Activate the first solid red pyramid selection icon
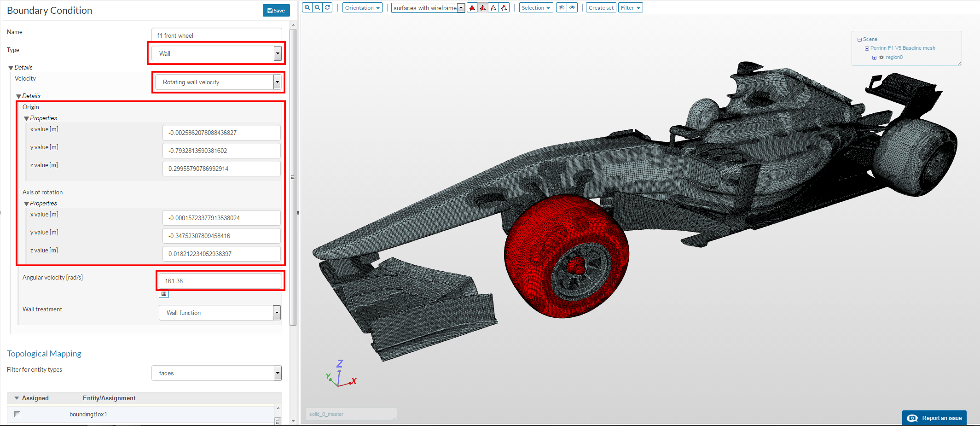This screenshot has height=426, width=980. (x=472, y=8)
